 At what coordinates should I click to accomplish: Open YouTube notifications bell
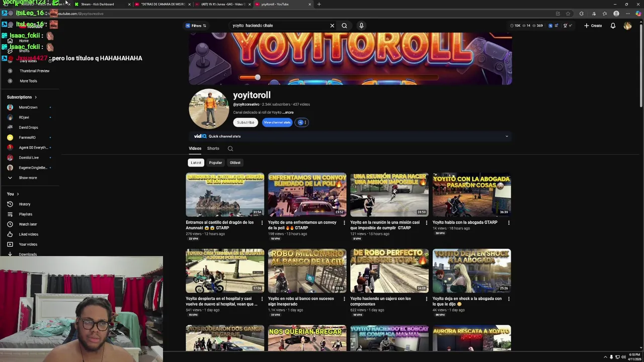(x=613, y=26)
